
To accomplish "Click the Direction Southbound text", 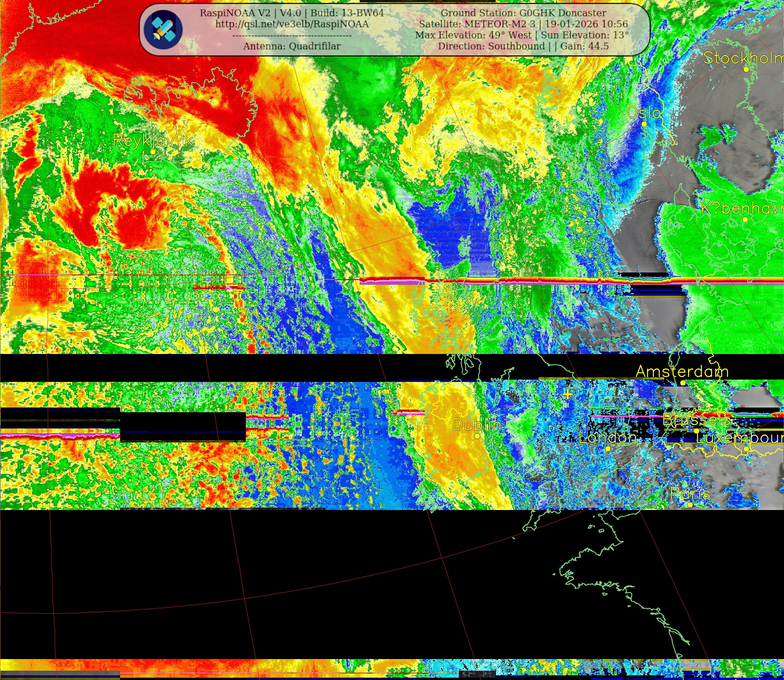I will (492, 46).
